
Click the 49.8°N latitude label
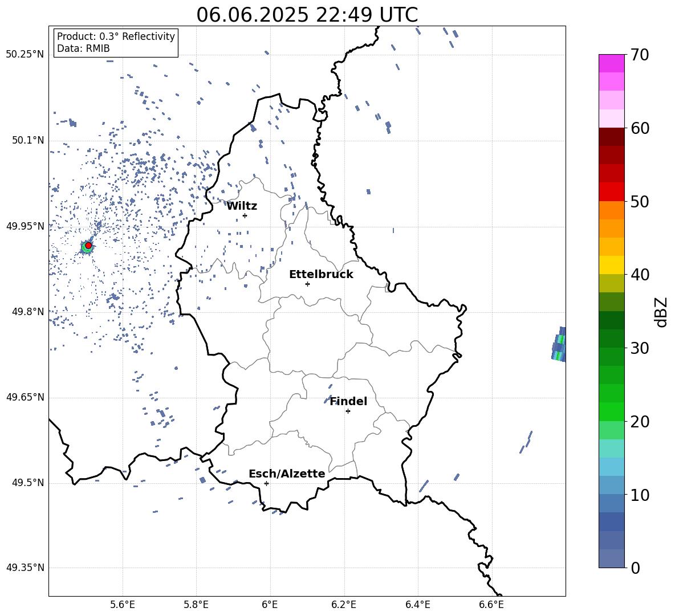(27, 312)
